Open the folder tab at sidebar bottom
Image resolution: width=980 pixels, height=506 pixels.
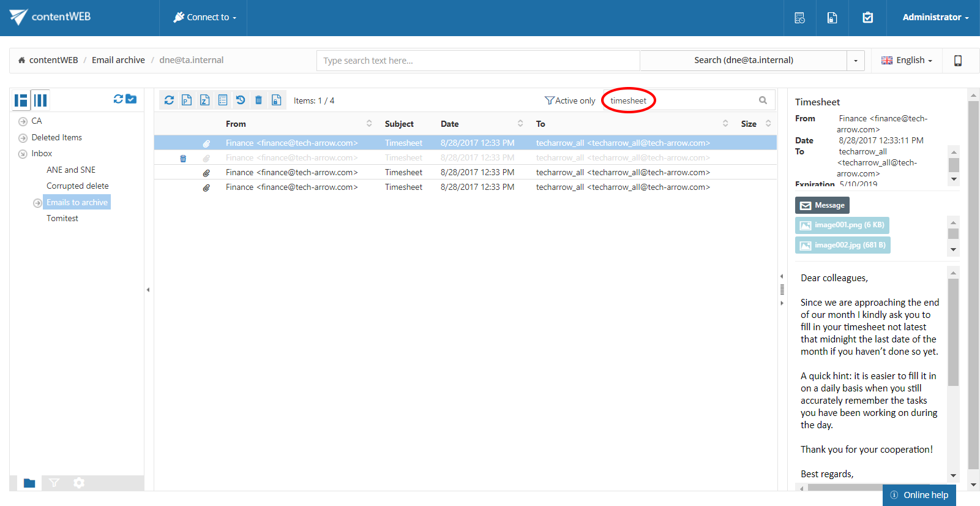[x=29, y=483]
